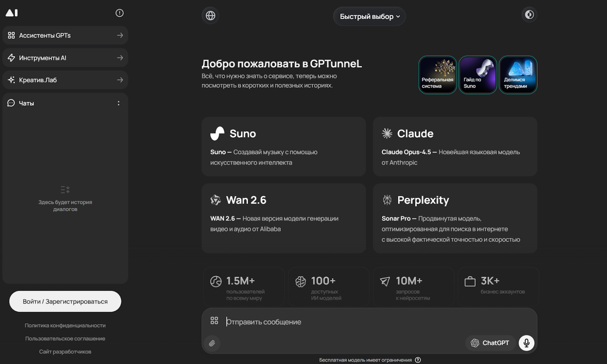Open the Гайд по Suno story thumbnail
The image size is (607, 364).
click(x=478, y=75)
